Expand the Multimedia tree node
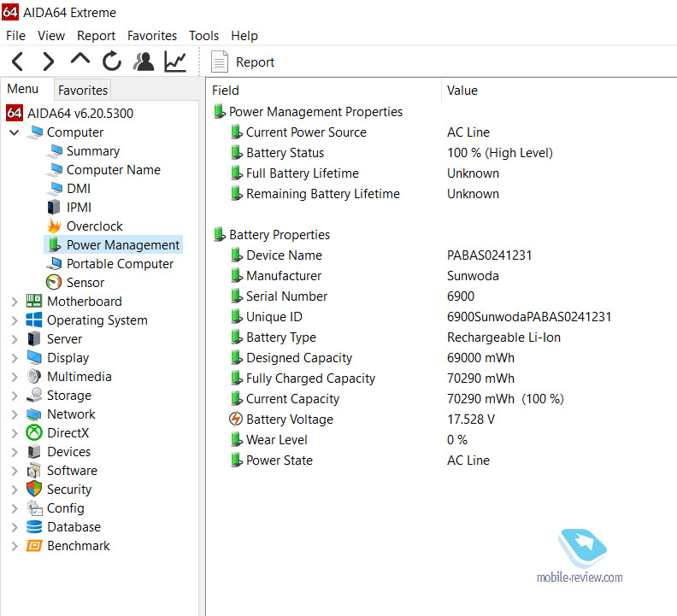Screen dimensions: 677x616 15,377
